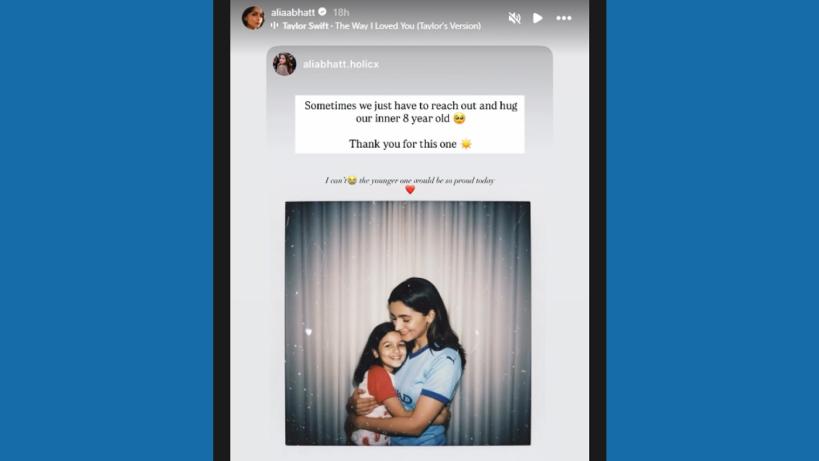This screenshot has width=819, height=461.
Task: Open the polaroid photo of the hug
Action: point(408,323)
